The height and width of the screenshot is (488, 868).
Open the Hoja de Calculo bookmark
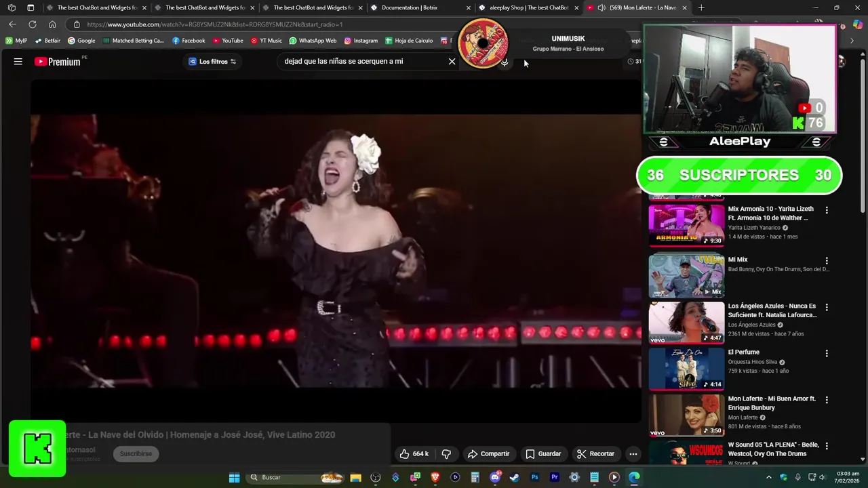pos(409,41)
